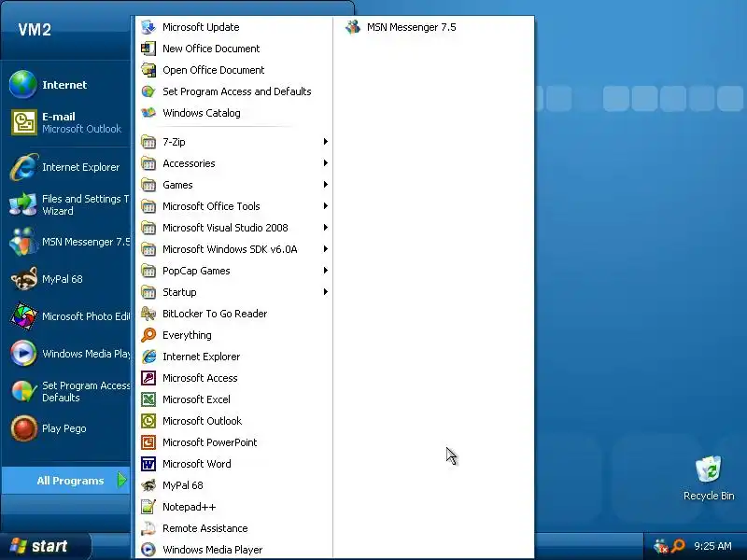Select Microsoft Visual Studio 2008 folder label
747x560 pixels.
pyautogui.click(x=225, y=228)
